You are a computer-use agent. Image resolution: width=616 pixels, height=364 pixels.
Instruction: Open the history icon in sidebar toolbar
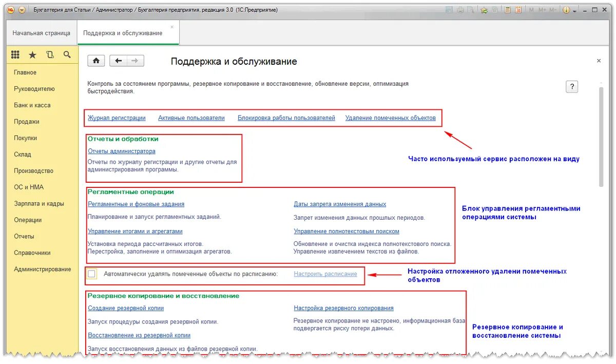pos(50,54)
